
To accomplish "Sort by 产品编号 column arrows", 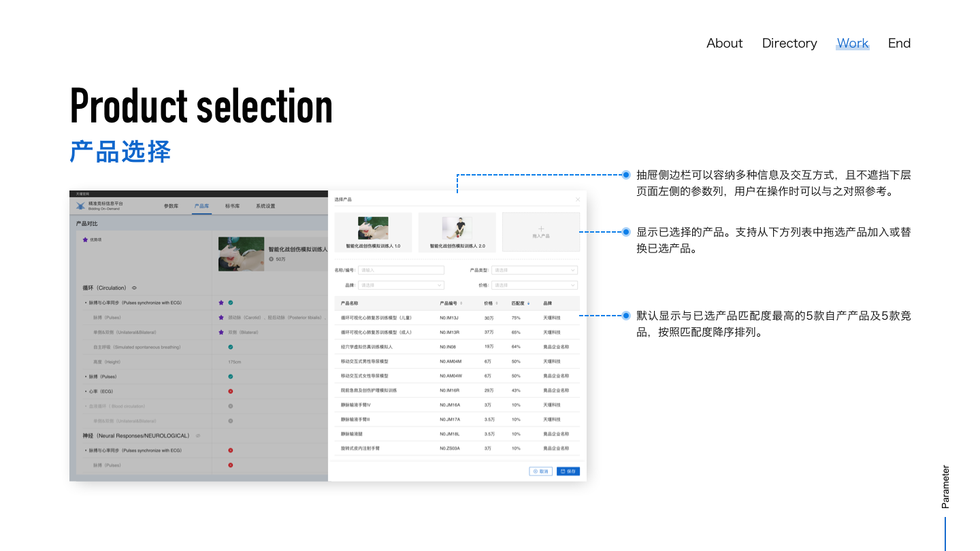I will click(x=461, y=303).
